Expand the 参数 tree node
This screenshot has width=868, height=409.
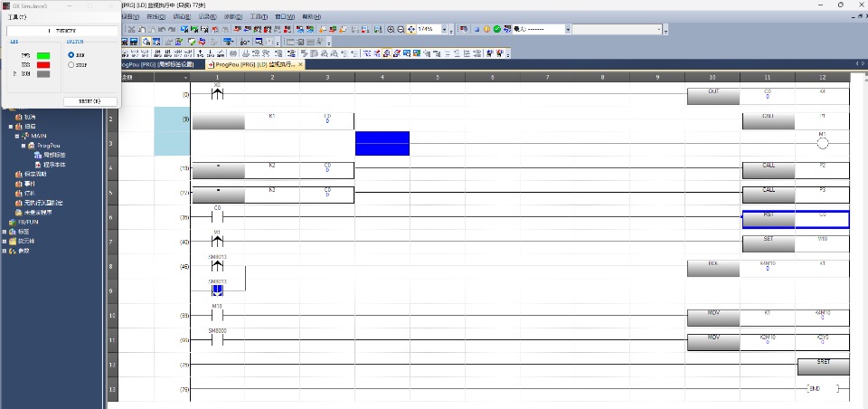click(x=5, y=251)
